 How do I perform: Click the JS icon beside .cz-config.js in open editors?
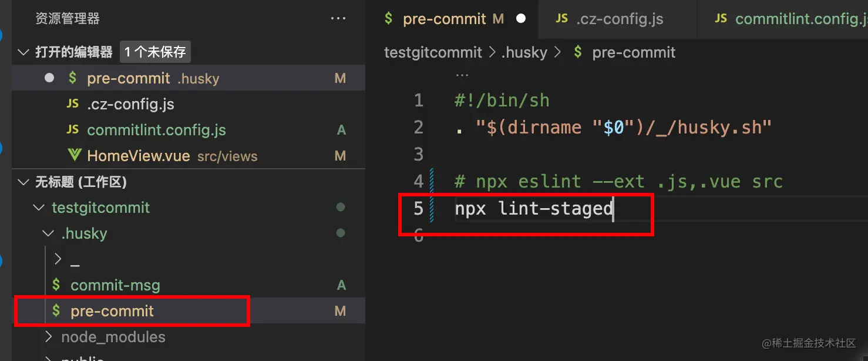pyautogui.click(x=73, y=104)
